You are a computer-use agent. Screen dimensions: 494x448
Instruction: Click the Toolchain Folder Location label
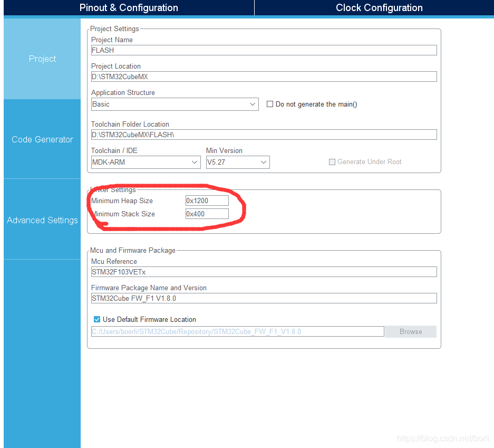pyautogui.click(x=130, y=124)
